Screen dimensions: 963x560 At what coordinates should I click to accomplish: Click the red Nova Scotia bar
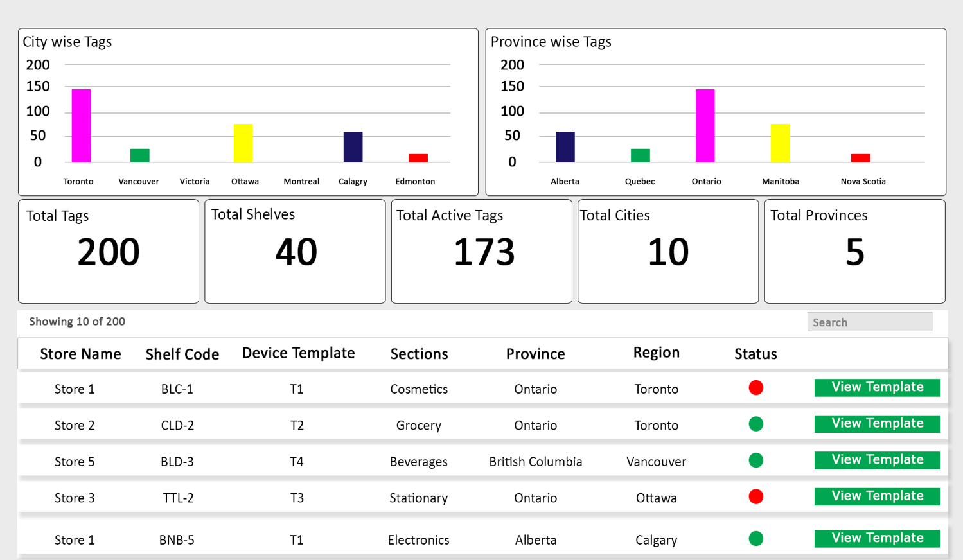click(860, 158)
